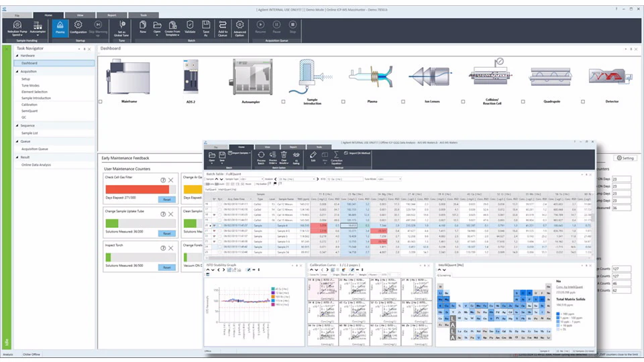Select Tune Modes in Task Navigator
Viewport: 644px width, 362px height.
[x=31, y=86]
